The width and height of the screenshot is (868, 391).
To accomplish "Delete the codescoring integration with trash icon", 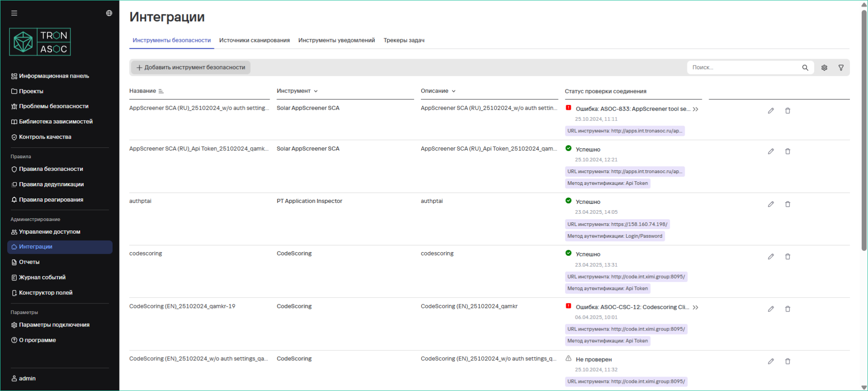I will [787, 257].
